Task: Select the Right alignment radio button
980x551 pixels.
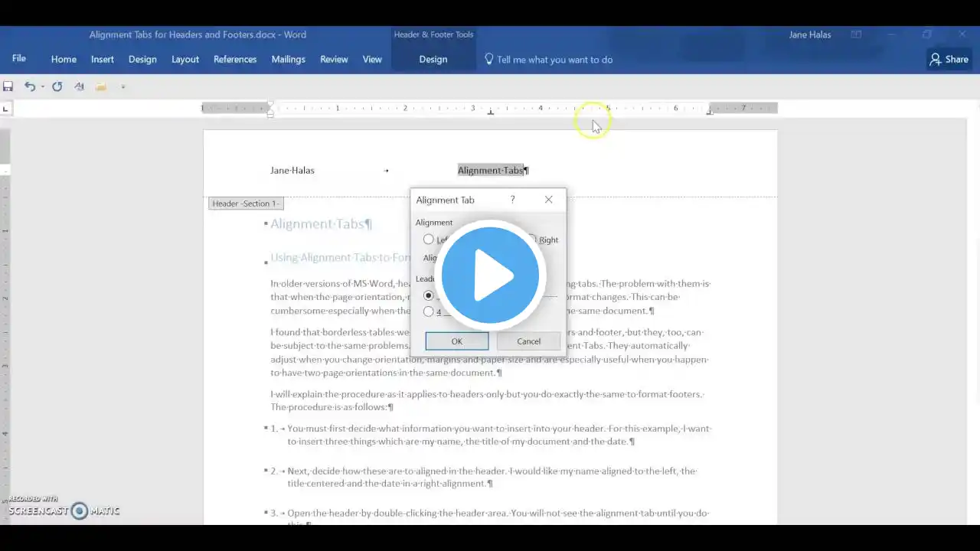Action: [531, 240]
